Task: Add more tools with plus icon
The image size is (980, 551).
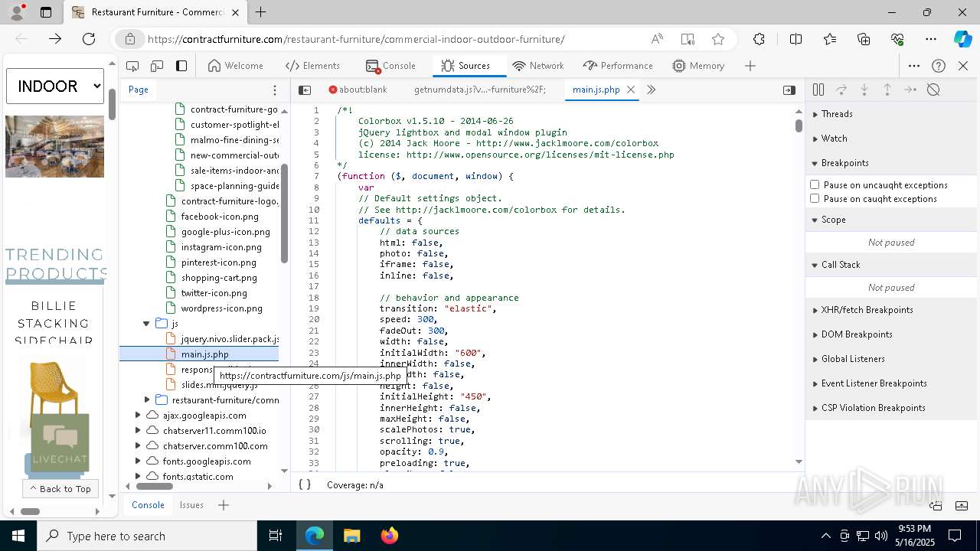Action: 750,66
